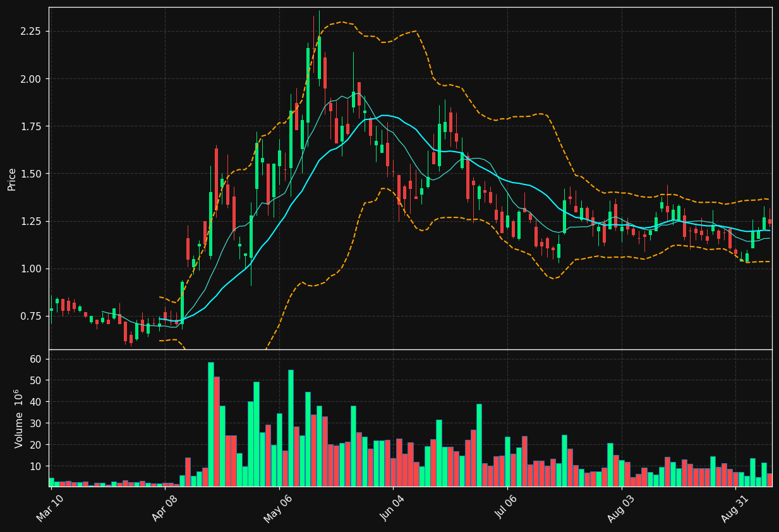Screen dimensions: 779x532
Task: Click the 20 volume axis tick label
Action: tap(35, 445)
